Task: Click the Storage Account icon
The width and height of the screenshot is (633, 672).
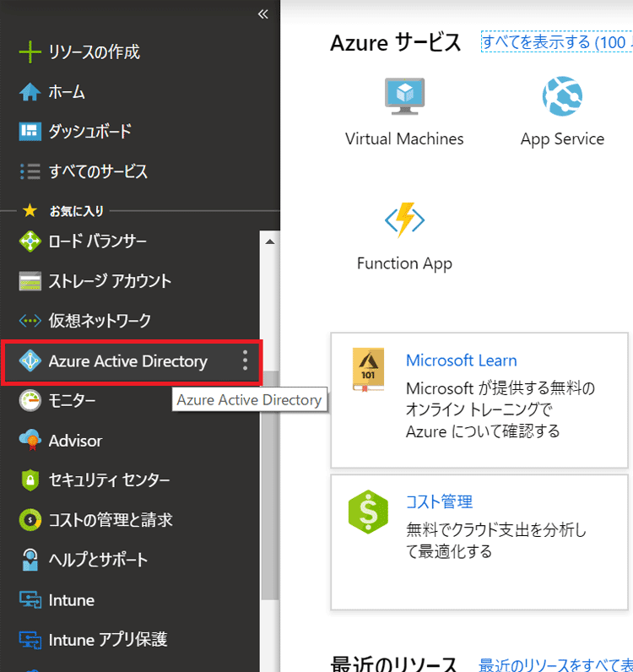Action: pyautogui.click(x=30, y=281)
